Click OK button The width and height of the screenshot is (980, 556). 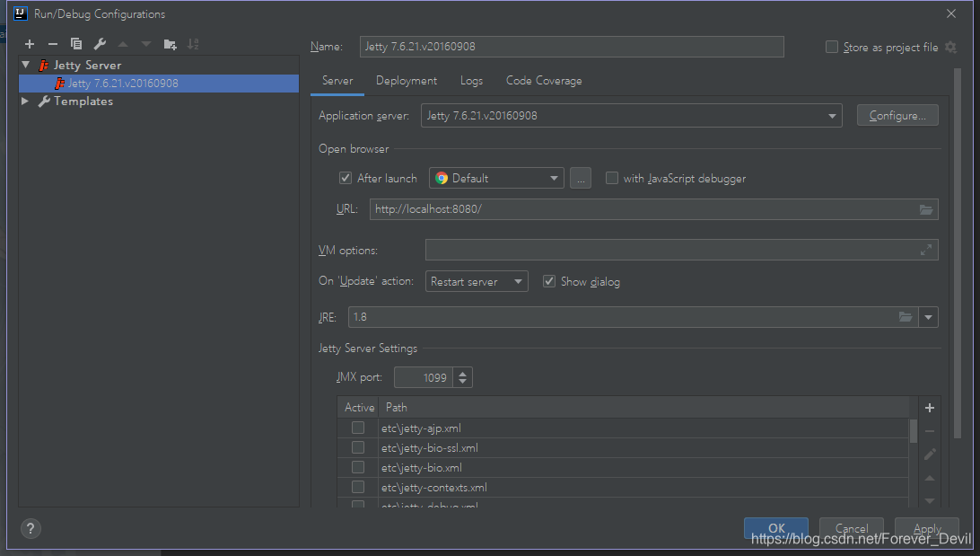pos(776,528)
